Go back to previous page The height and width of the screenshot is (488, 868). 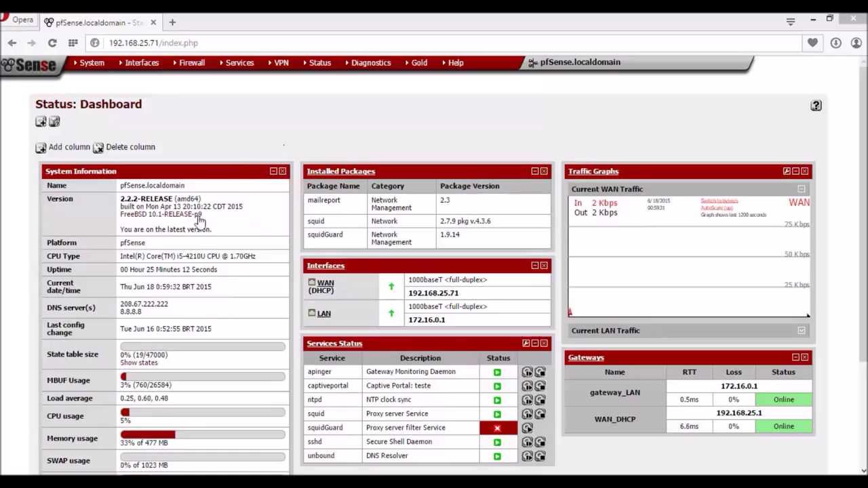point(12,43)
